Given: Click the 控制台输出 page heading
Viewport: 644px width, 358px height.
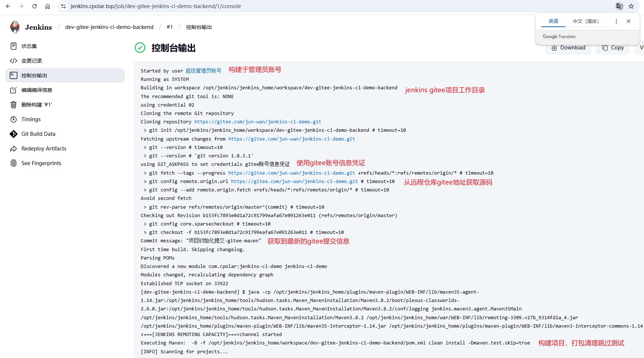Looking at the screenshot, I should click(173, 48).
